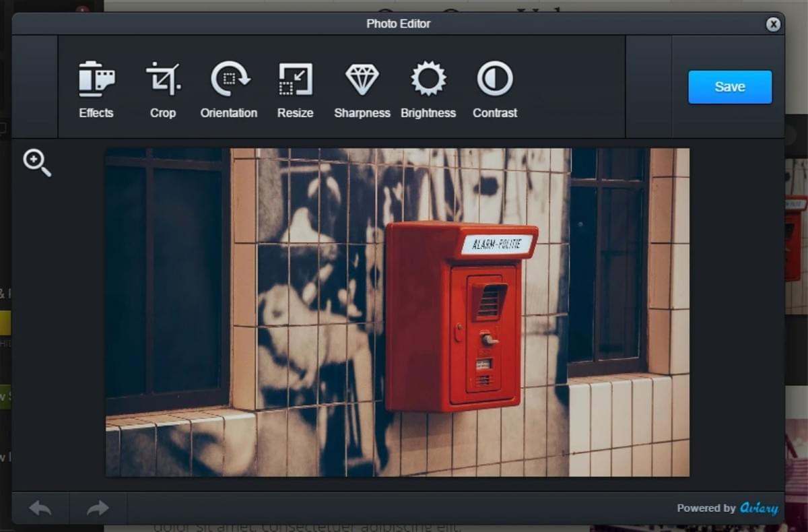The image size is (808, 532).
Task: Open the Aviary logo link
Action: point(759,508)
